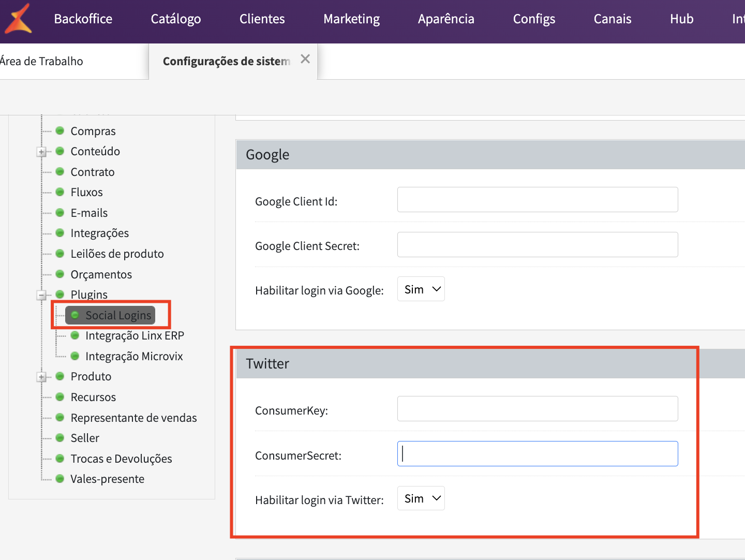This screenshot has height=560, width=745.
Task: Select Conteúdo in the settings tree
Action: click(95, 151)
